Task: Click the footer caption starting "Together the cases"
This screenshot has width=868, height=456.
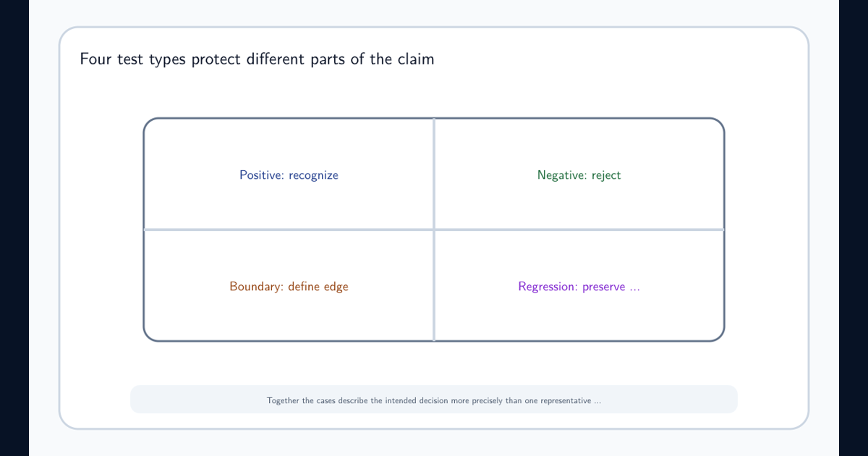Action: pos(434,400)
